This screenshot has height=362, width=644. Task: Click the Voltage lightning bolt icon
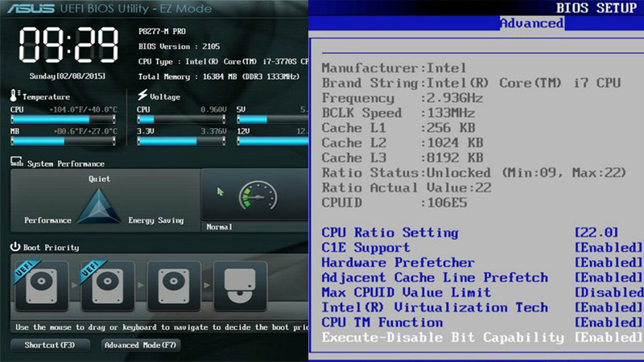tap(142, 95)
